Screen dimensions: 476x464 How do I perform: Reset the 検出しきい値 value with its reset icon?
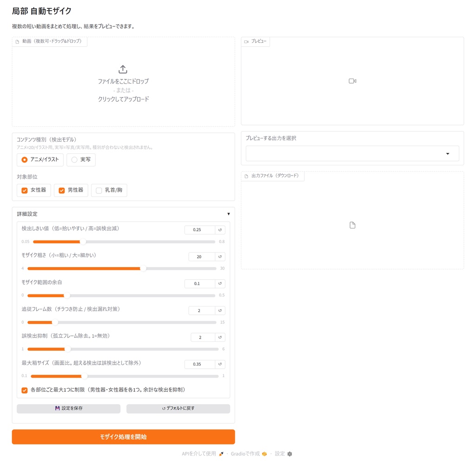pos(220,229)
